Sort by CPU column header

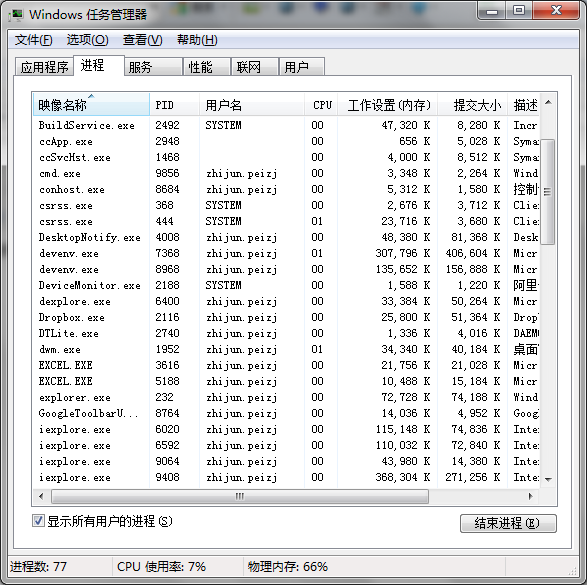[x=321, y=104]
